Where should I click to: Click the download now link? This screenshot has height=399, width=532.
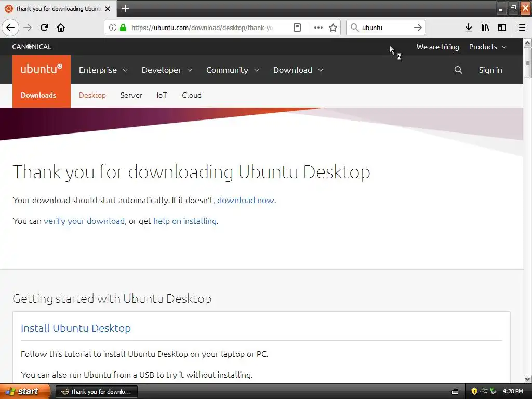click(246, 200)
